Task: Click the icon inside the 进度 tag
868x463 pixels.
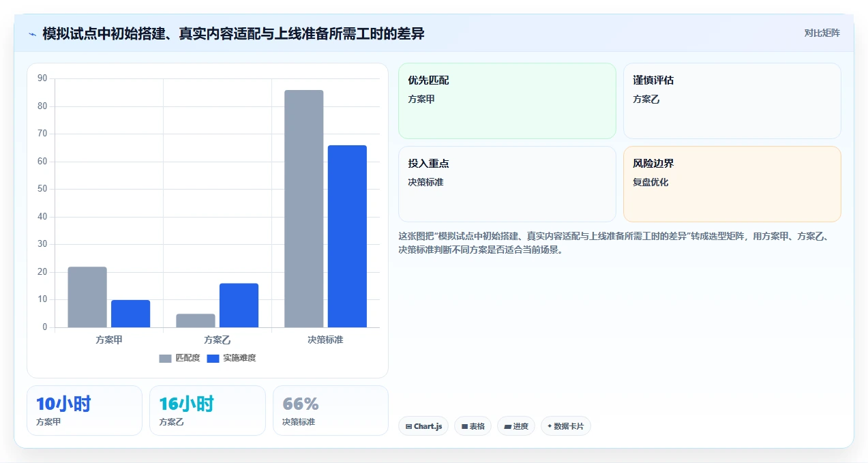Action: (507, 426)
